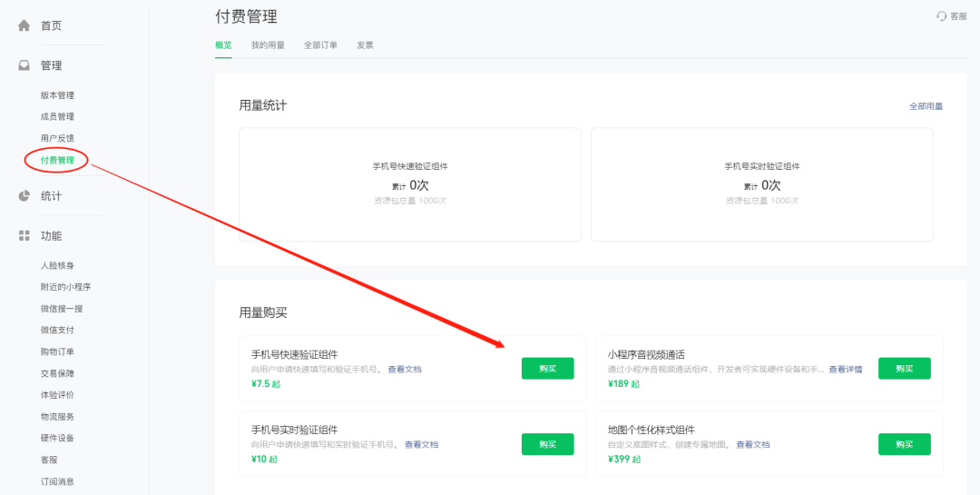Open 体验评价
Image resolution: width=980 pixels, height=495 pixels.
(57, 395)
